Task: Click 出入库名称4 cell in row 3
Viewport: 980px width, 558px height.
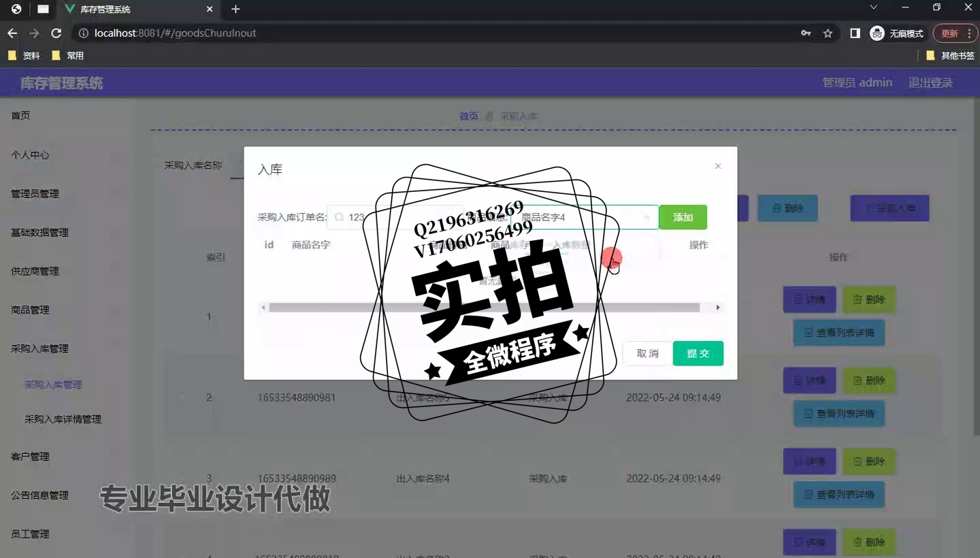Action: [x=423, y=478]
